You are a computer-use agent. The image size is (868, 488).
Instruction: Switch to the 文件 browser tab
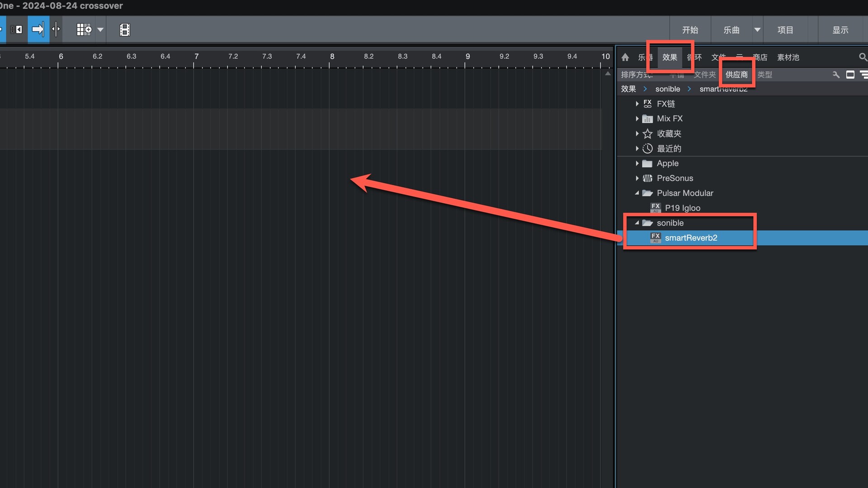click(x=719, y=57)
